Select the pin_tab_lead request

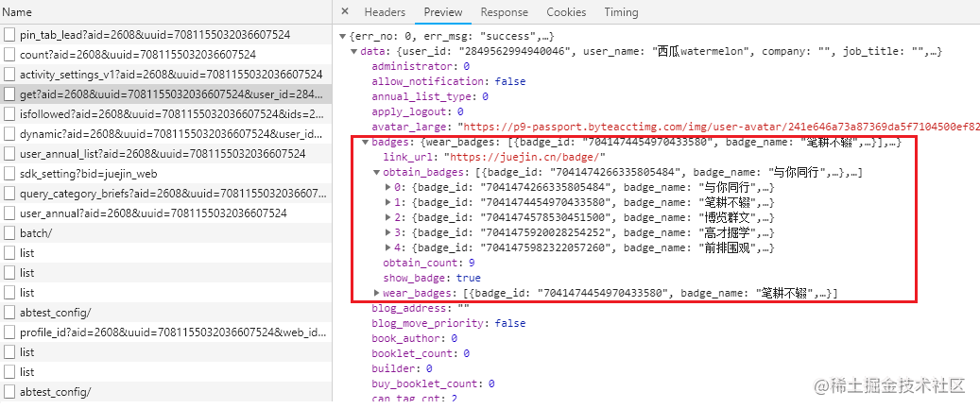tap(165, 35)
